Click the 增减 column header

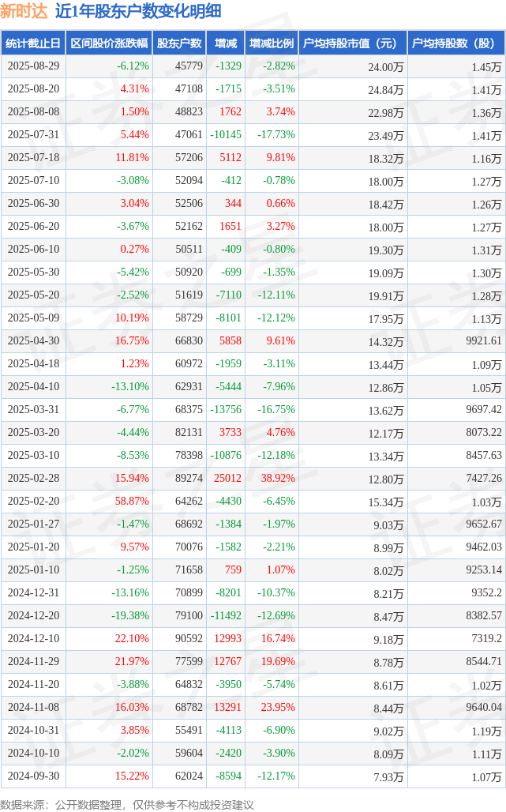tap(226, 43)
